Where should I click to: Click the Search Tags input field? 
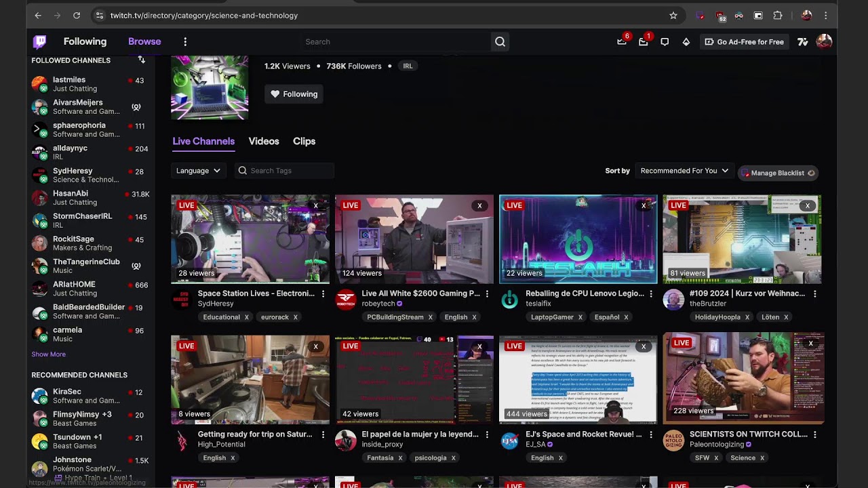coord(284,171)
